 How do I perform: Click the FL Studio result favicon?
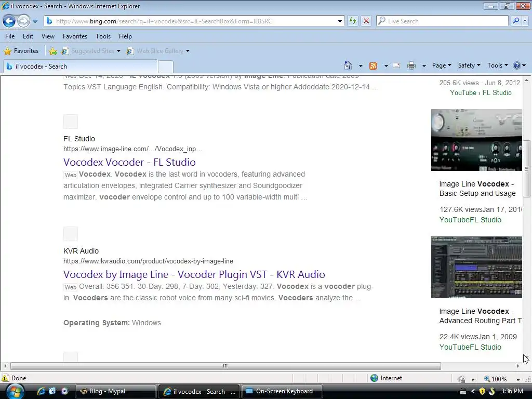click(x=71, y=122)
